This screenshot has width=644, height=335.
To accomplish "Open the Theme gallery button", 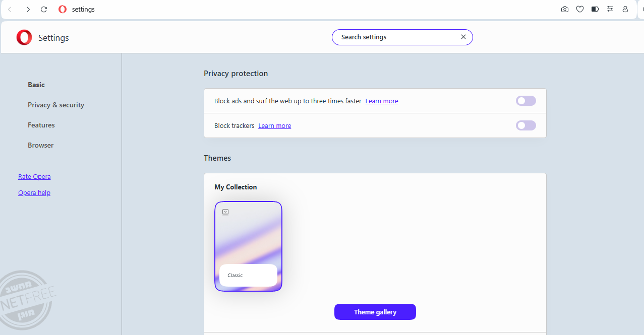I will [375, 312].
